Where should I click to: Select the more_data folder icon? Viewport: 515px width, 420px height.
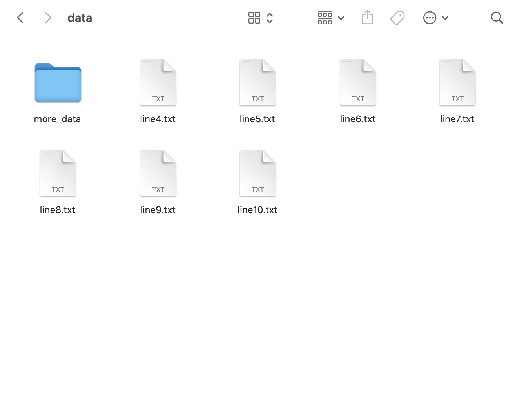tap(58, 83)
